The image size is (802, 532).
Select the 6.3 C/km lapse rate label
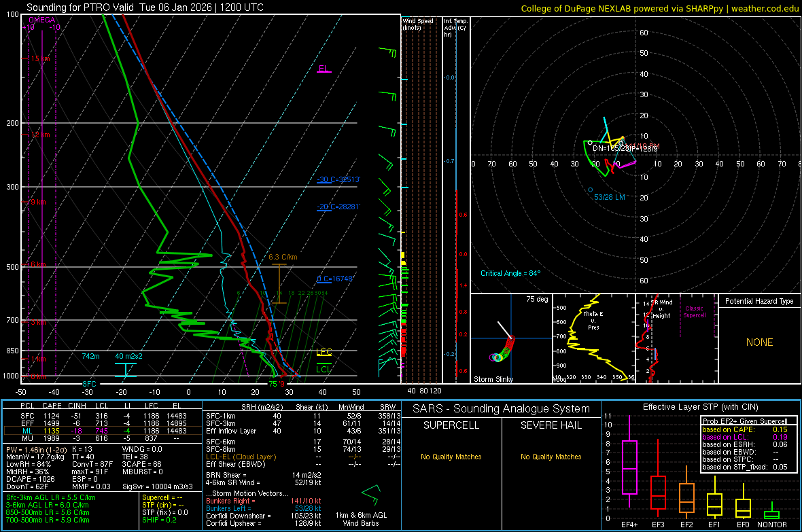(x=283, y=257)
